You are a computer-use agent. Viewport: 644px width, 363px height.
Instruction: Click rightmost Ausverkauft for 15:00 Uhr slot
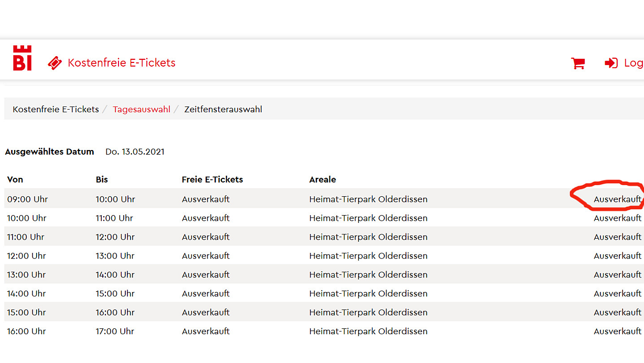click(617, 313)
